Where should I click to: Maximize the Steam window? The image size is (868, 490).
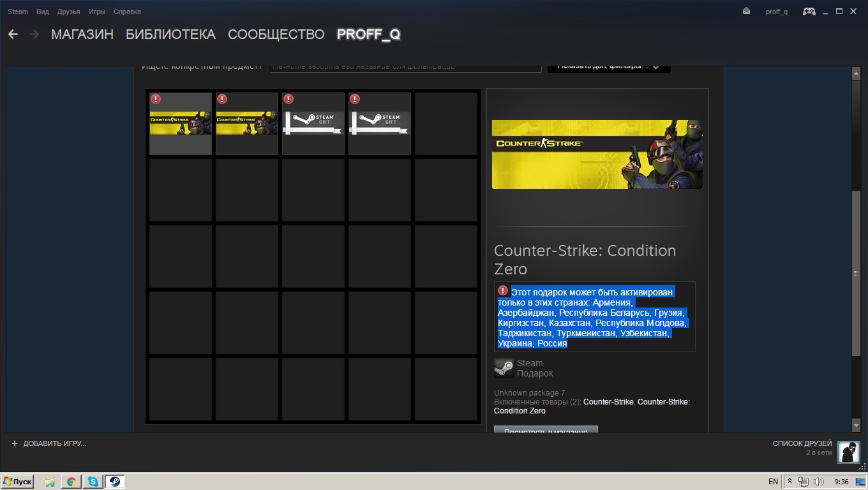(839, 11)
